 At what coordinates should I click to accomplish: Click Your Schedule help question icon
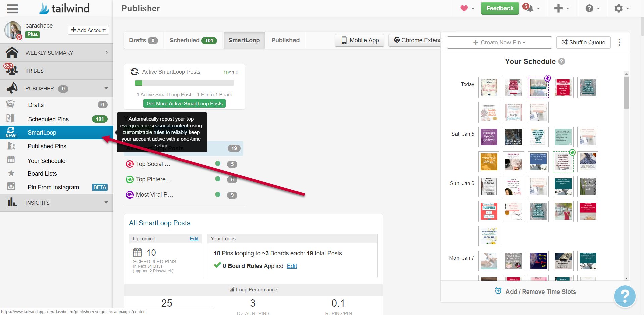[x=562, y=61]
